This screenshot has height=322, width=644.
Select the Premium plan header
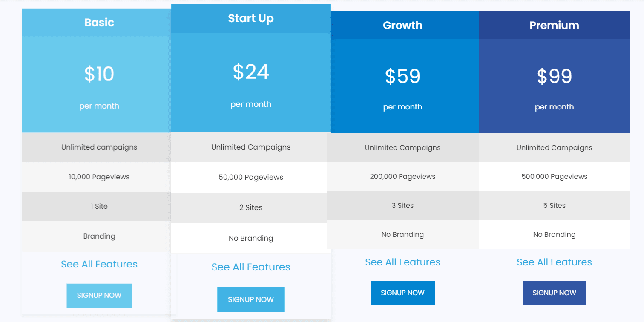(x=554, y=26)
